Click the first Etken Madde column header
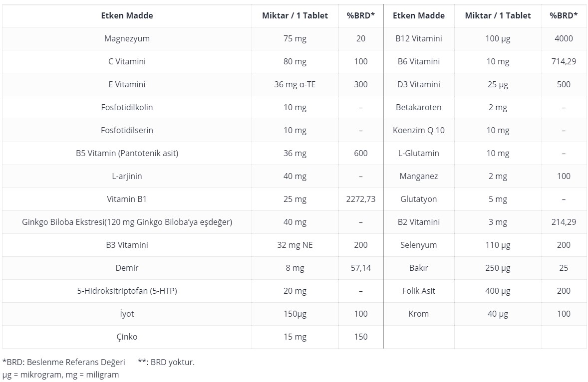Viewport: 588px width, 382px height. [x=127, y=16]
